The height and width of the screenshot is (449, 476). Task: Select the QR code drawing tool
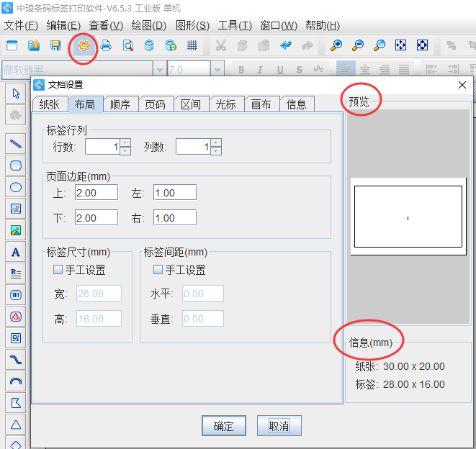tap(15, 337)
